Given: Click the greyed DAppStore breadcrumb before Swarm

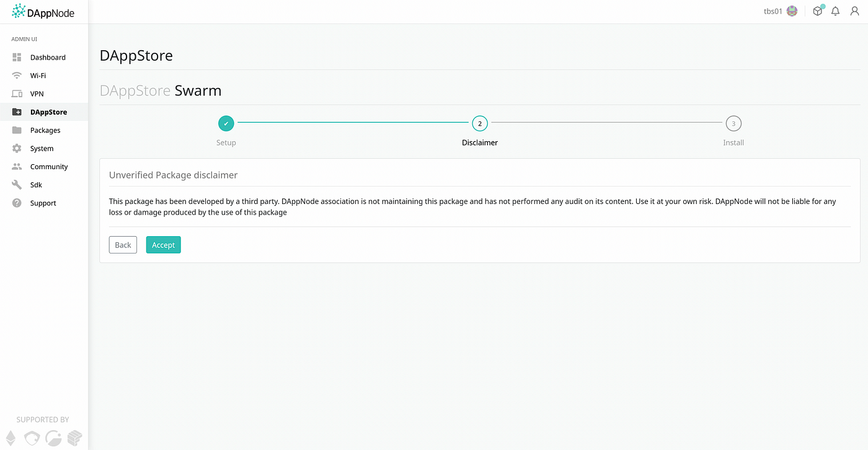Looking at the screenshot, I should point(135,90).
